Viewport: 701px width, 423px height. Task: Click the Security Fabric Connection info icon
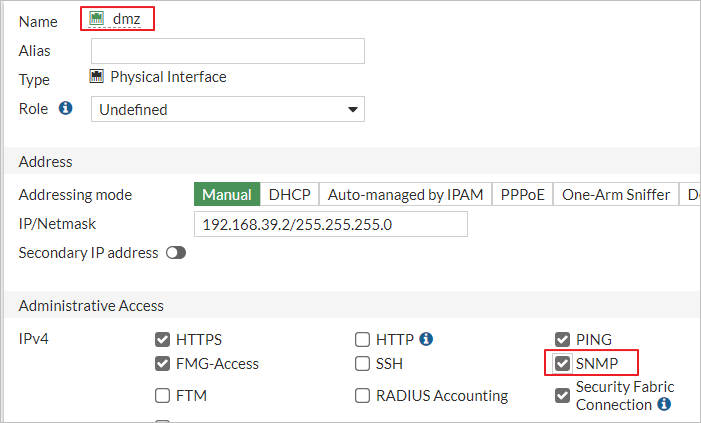[x=664, y=404]
